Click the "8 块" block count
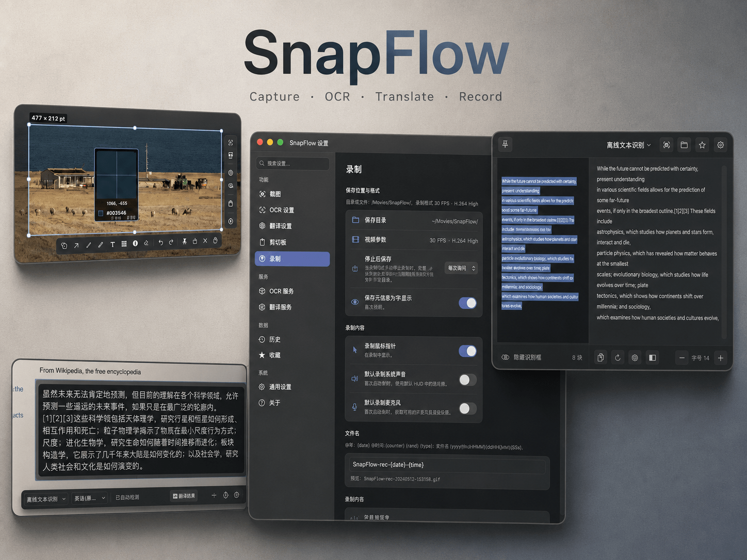 (x=577, y=357)
